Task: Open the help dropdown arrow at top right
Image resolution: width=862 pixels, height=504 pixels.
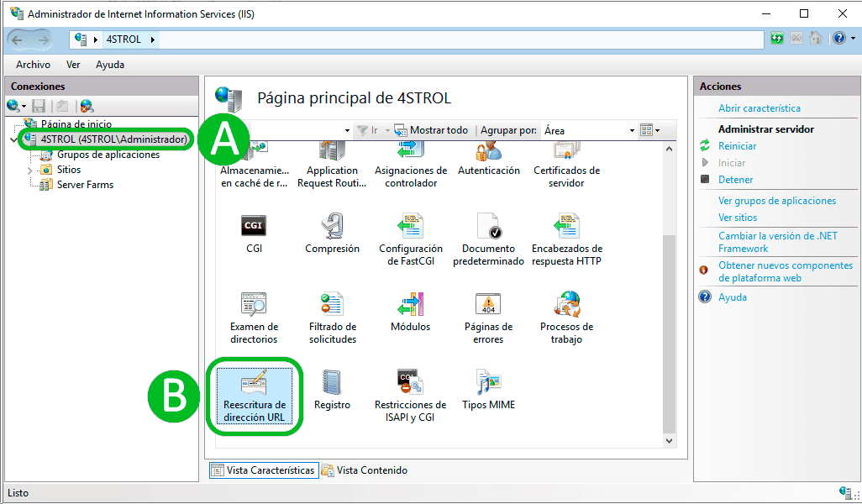Action: point(854,39)
